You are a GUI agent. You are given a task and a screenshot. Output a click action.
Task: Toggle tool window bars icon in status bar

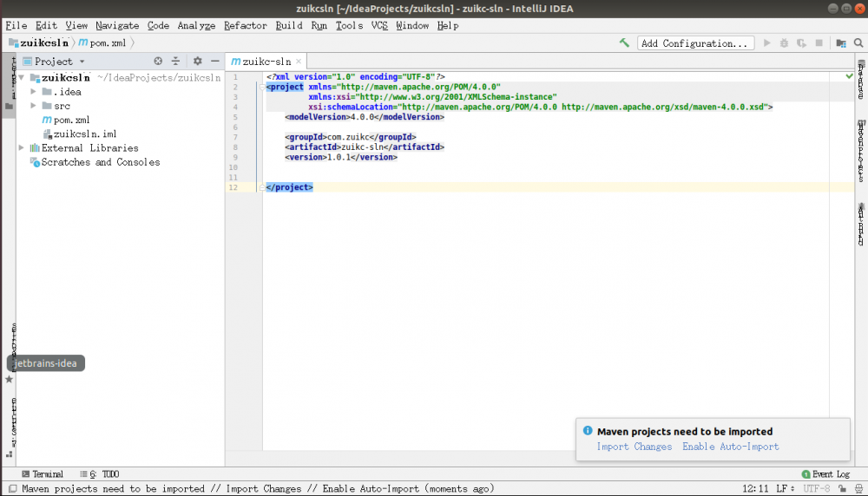click(x=11, y=489)
